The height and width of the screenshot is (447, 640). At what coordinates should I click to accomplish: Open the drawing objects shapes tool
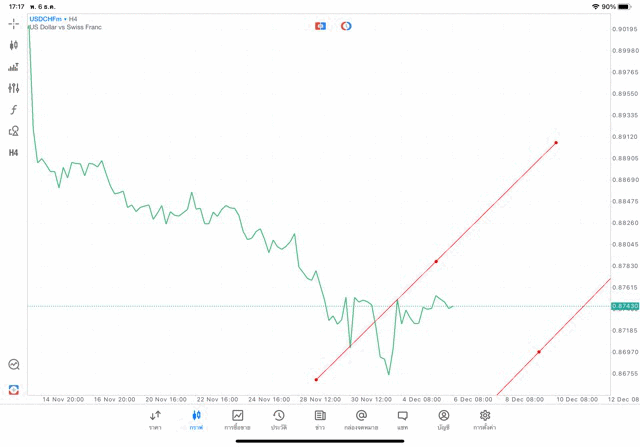[x=14, y=131]
